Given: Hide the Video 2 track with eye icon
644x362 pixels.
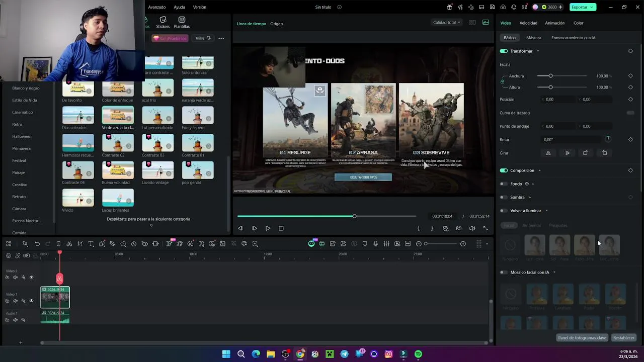Looking at the screenshot, I should [x=31, y=278].
